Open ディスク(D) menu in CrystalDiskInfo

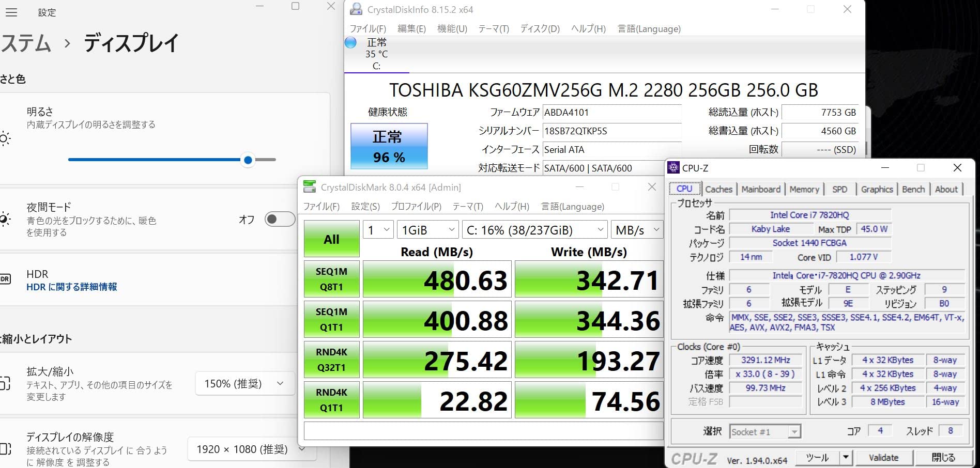[540, 29]
